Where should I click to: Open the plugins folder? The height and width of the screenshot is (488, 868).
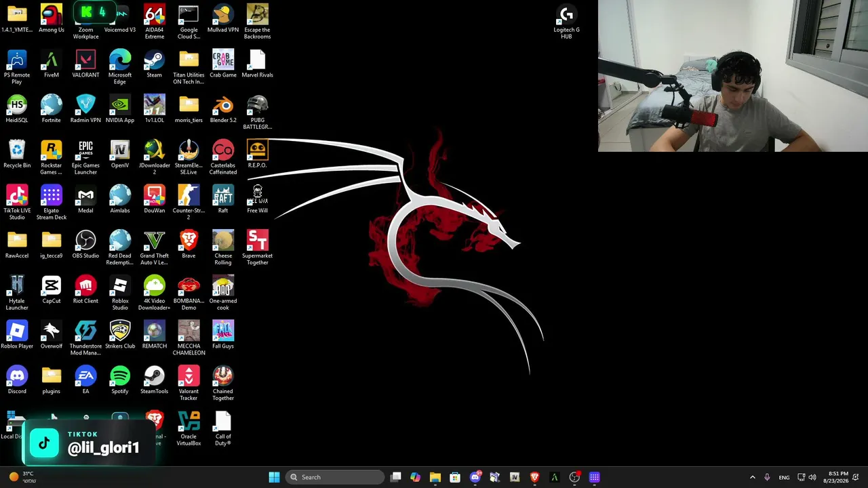[52, 380]
